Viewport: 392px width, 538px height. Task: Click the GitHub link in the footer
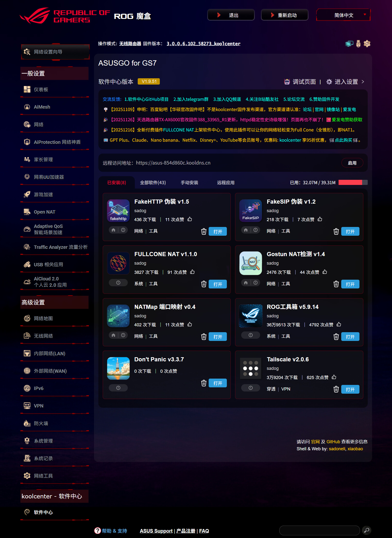(x=333, y=442)
